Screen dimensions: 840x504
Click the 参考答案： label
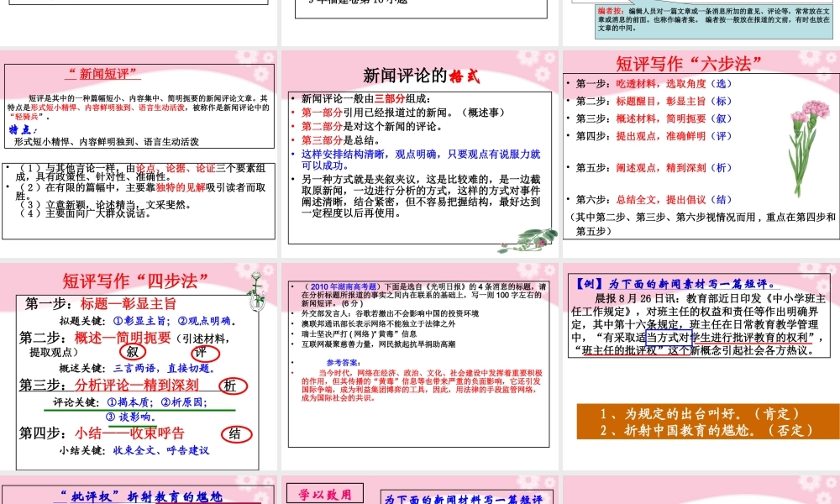[344, 363]
